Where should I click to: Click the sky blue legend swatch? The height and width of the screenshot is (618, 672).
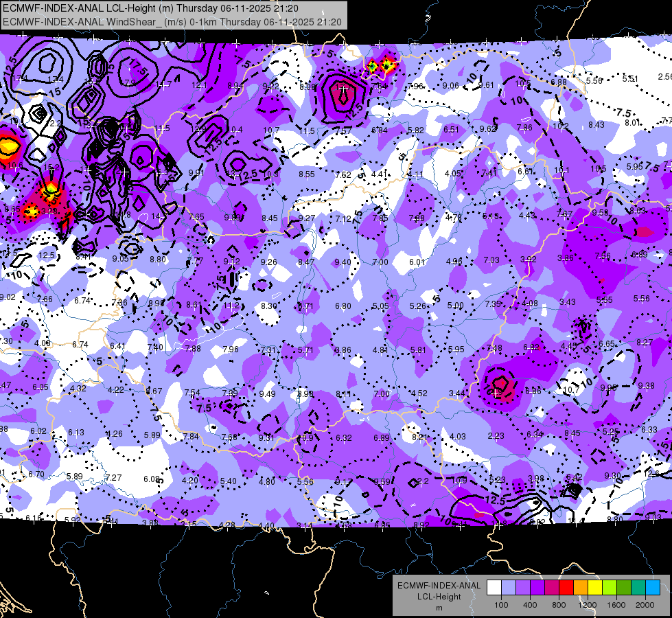point(653,588)
